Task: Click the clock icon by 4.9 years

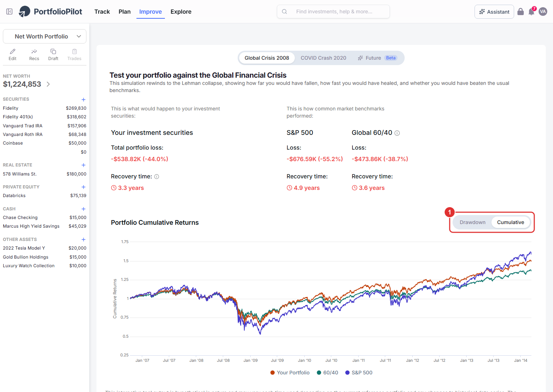Action: pos(289,188)
